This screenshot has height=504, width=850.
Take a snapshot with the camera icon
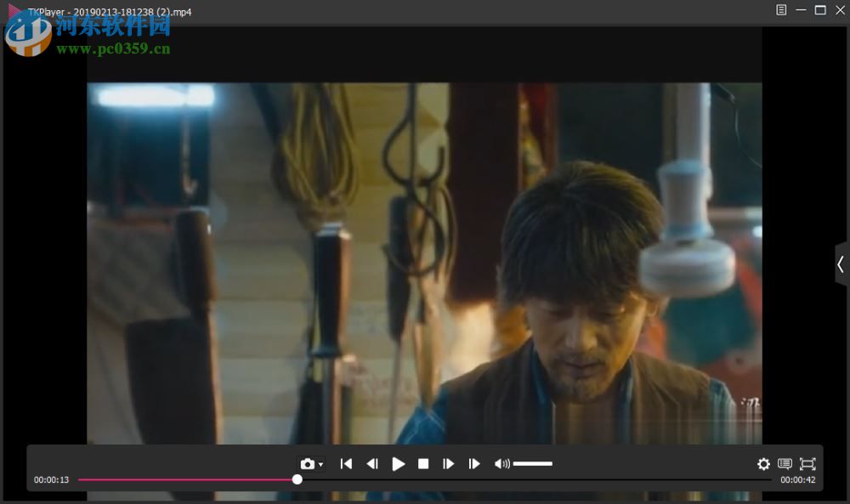[308, 464]
